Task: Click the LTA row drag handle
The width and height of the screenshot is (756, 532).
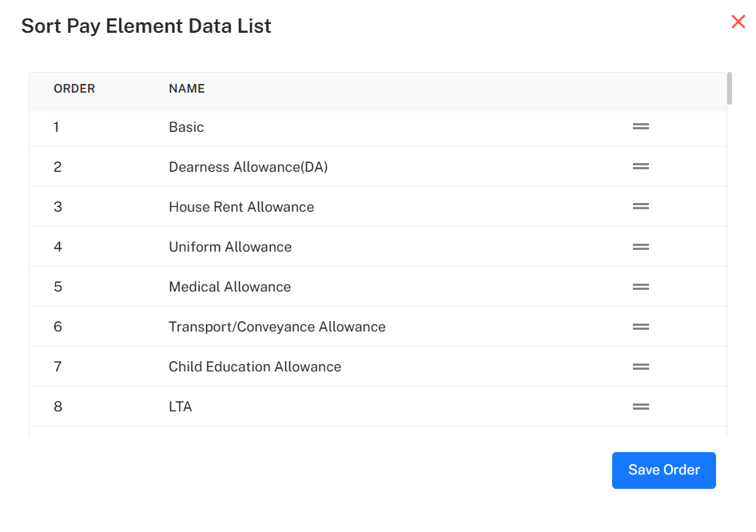Action: [x=640, y=407]
